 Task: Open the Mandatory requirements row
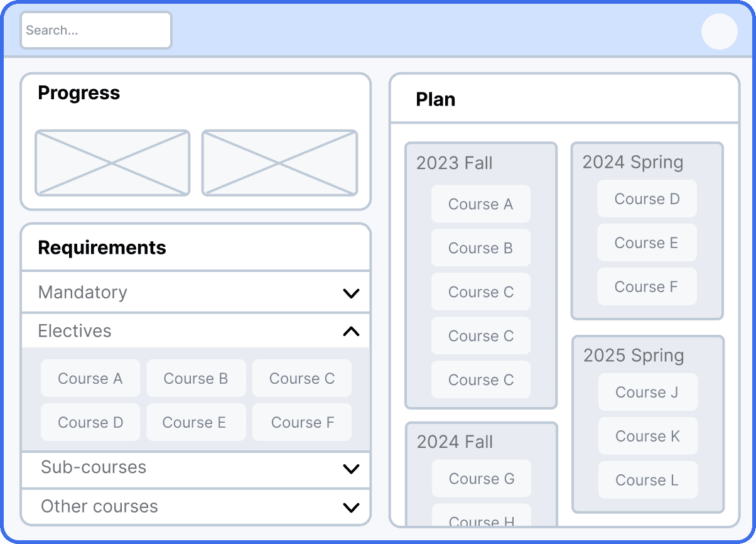196,292
